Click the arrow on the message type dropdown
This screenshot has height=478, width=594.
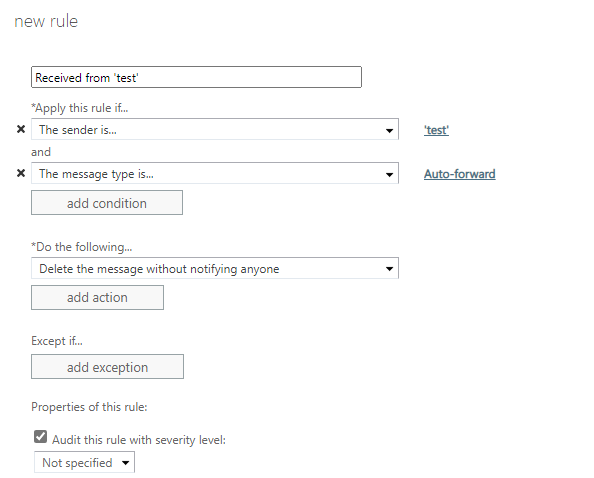pyautogui.click(x=389, y=175)
